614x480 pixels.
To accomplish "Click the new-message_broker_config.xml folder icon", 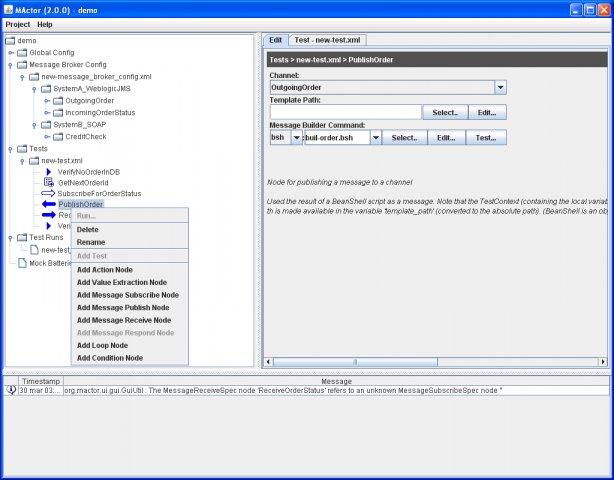I will click(x=34, y=77).
